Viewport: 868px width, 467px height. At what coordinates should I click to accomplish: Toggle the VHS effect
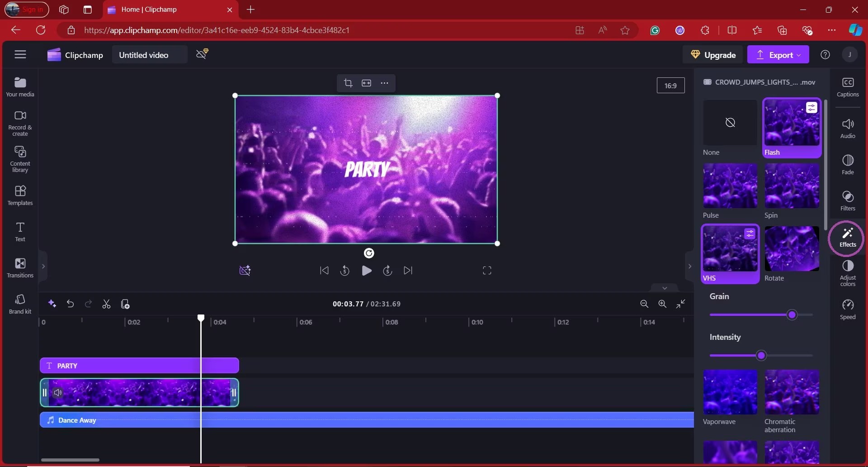730,254
